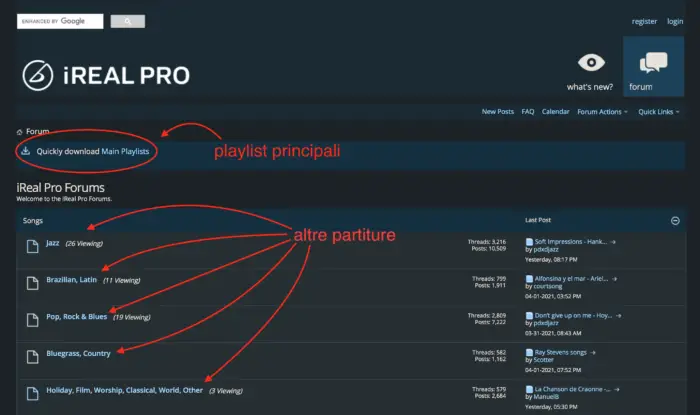Image resolution: width=700 pixels, height=415 pixels.
Task: Open the Calendar menu item
Action: pos(555,112)
